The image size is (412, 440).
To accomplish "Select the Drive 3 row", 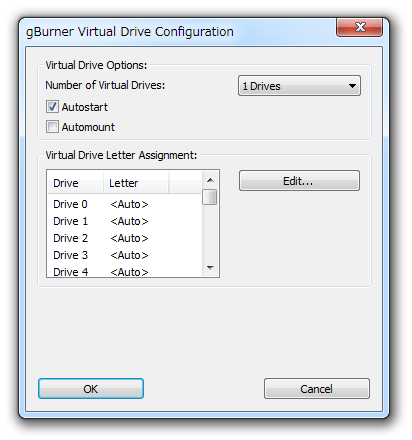I will [x=125, y=255].
